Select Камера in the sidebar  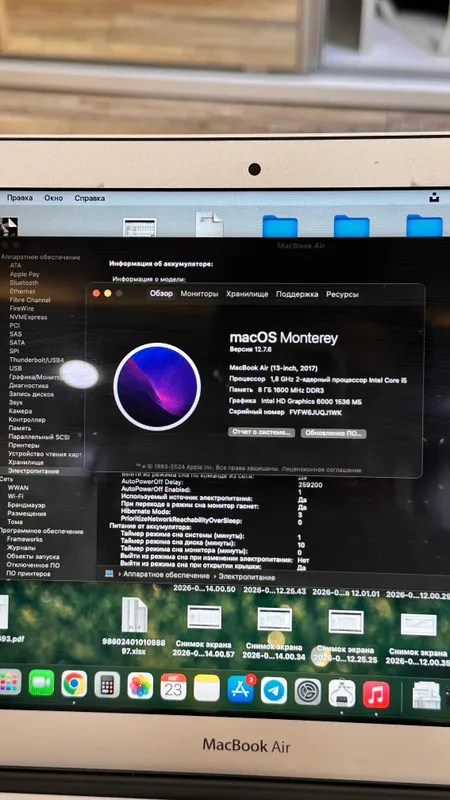click(20, 411)
